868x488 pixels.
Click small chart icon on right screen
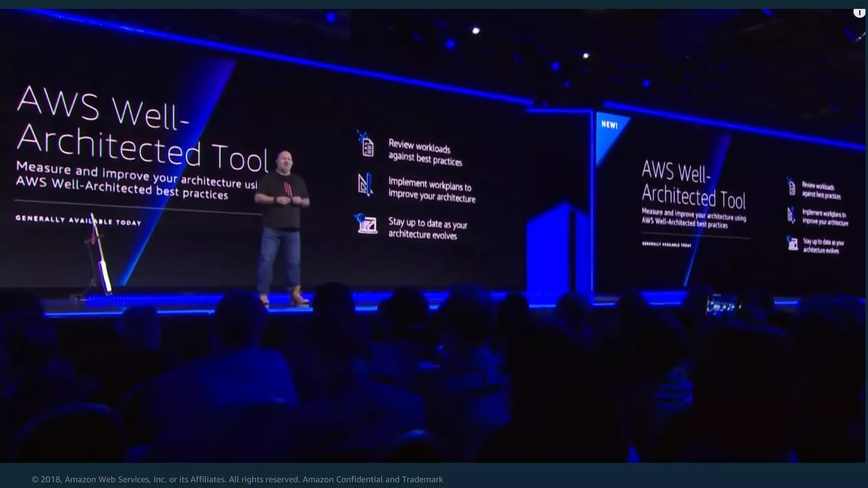[x=793, y=244]
